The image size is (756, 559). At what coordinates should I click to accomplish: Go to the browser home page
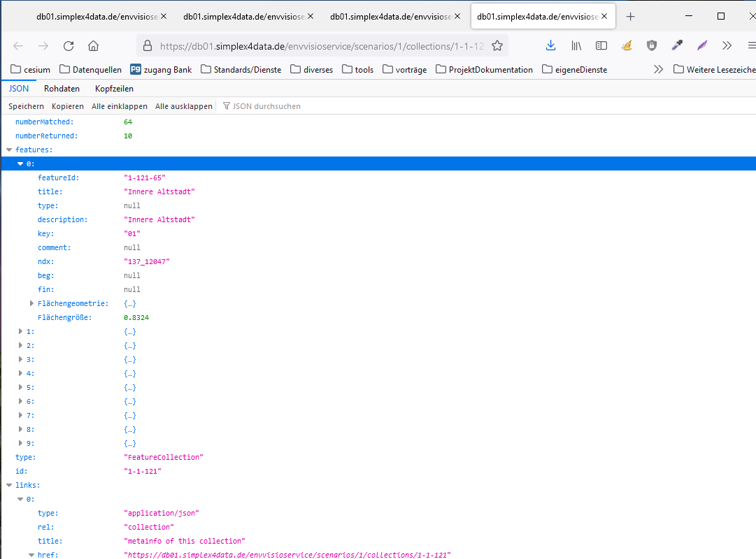(x=93, y=46)
